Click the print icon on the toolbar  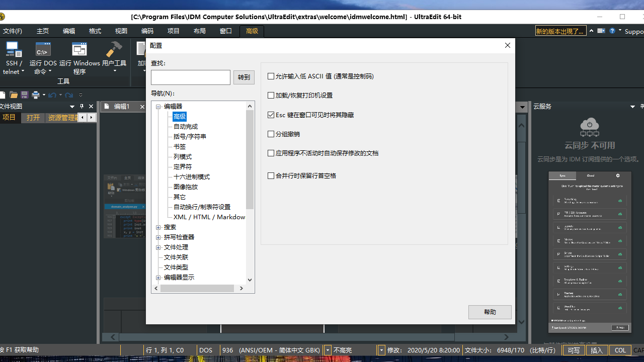point(35,95)
